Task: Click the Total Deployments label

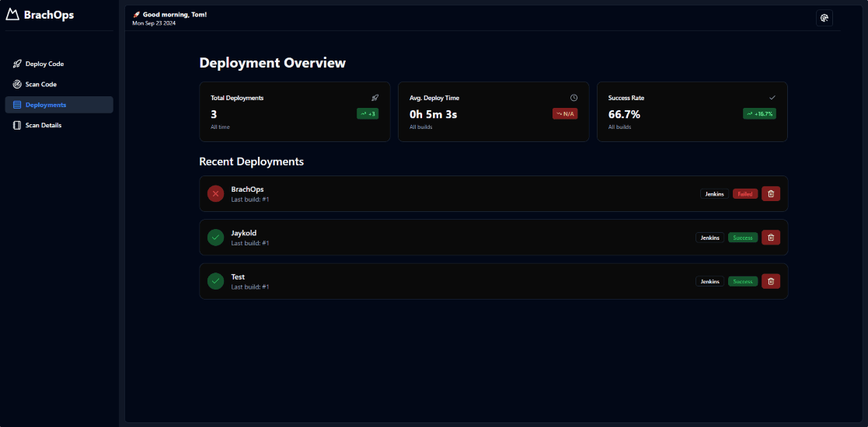Action: pos(237,97)
